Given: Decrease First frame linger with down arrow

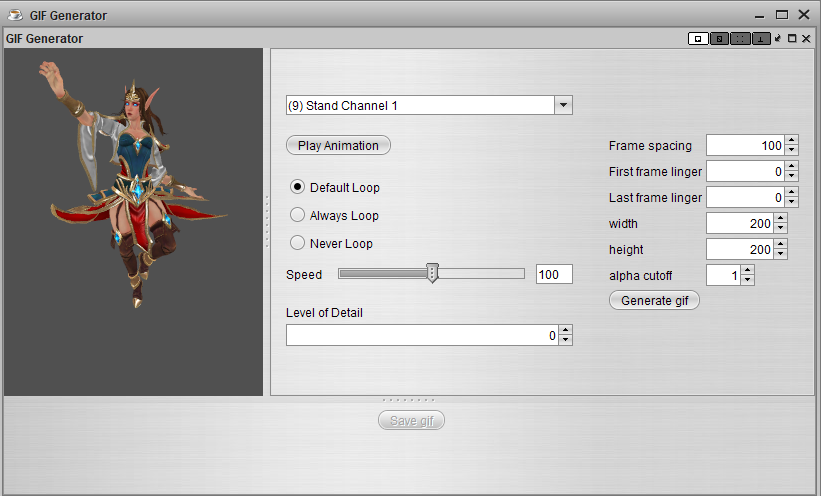Looking at the screenshot, I should point(792,176).
